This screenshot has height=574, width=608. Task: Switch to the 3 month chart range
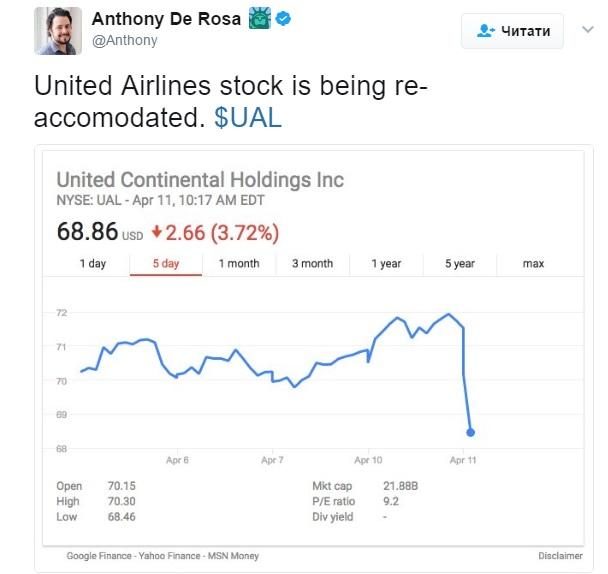(x=312, y=264)
